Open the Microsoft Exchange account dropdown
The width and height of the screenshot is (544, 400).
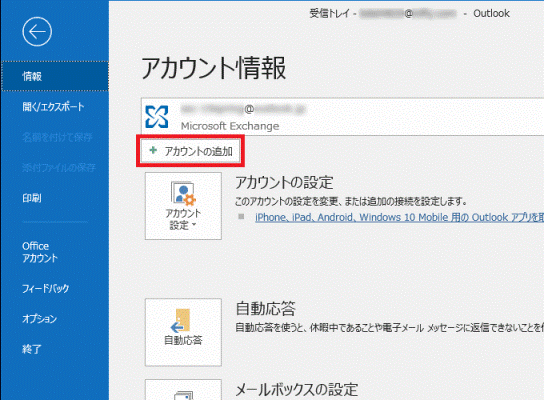[342, 117]
